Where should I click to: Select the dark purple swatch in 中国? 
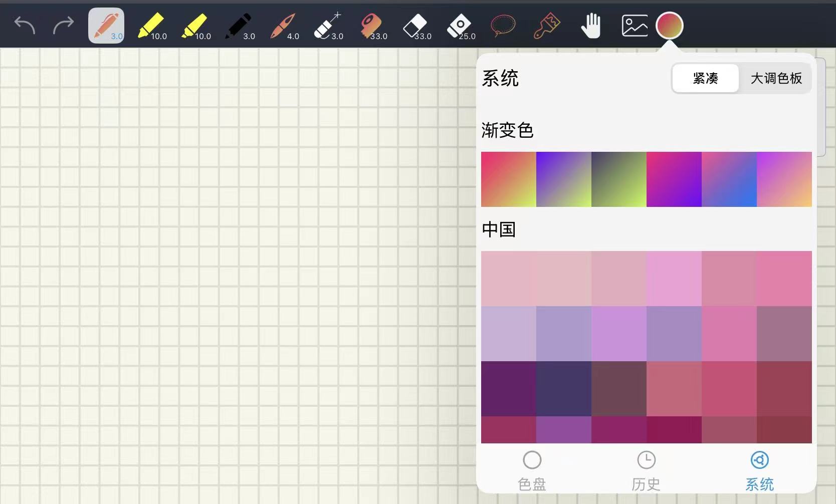click(x=508, y=389)
